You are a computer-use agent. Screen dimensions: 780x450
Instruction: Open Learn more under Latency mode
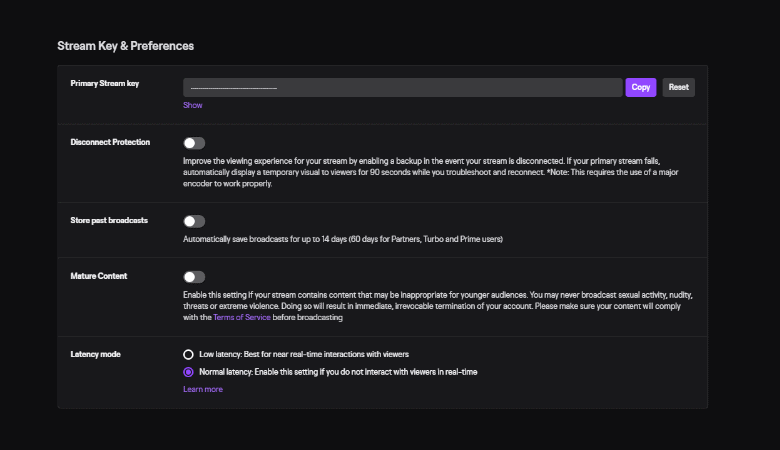coord(203,389)
